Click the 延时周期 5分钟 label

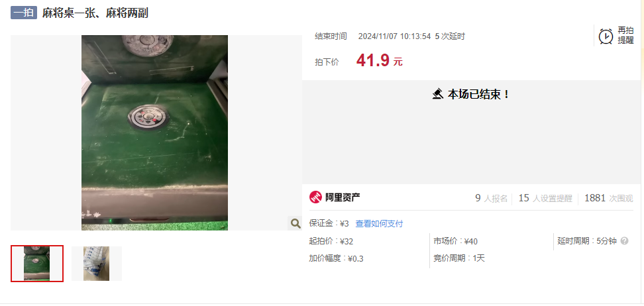[x=587, y=241]
